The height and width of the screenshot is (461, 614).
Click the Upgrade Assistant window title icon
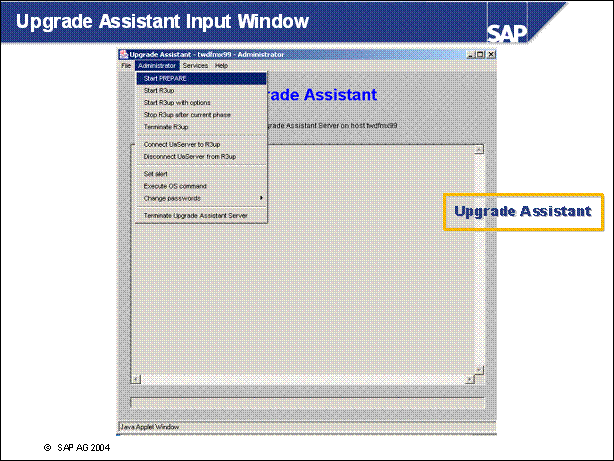[124, 54]
